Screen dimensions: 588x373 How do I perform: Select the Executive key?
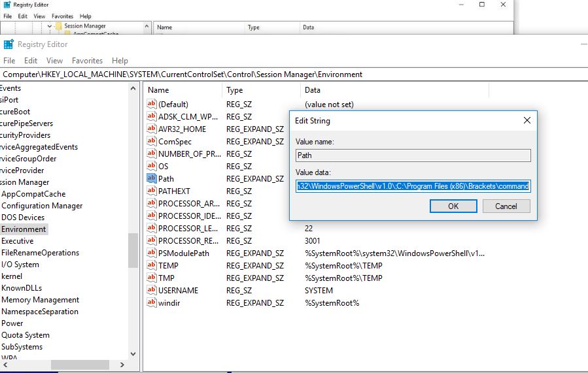(17, 241)
